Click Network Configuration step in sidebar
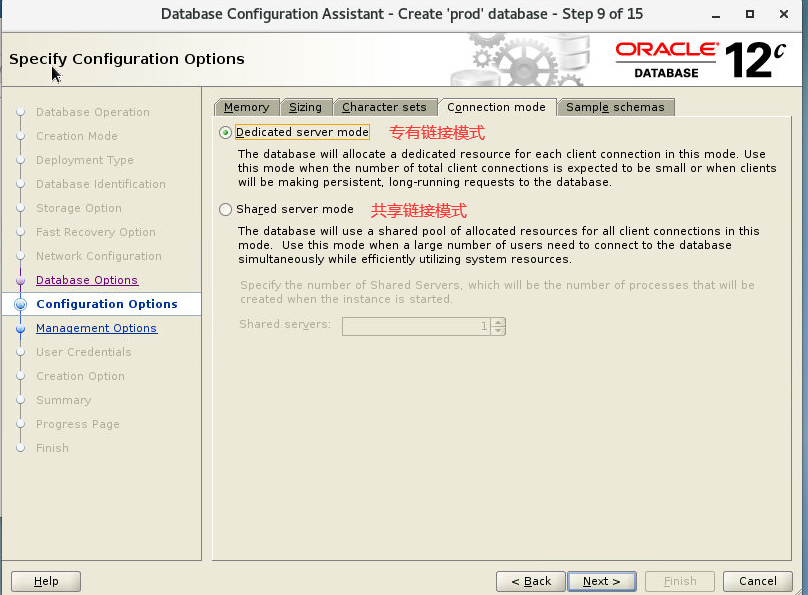This screenshot has width=808, height=595. pyautogui.click(x=99, y=256)
